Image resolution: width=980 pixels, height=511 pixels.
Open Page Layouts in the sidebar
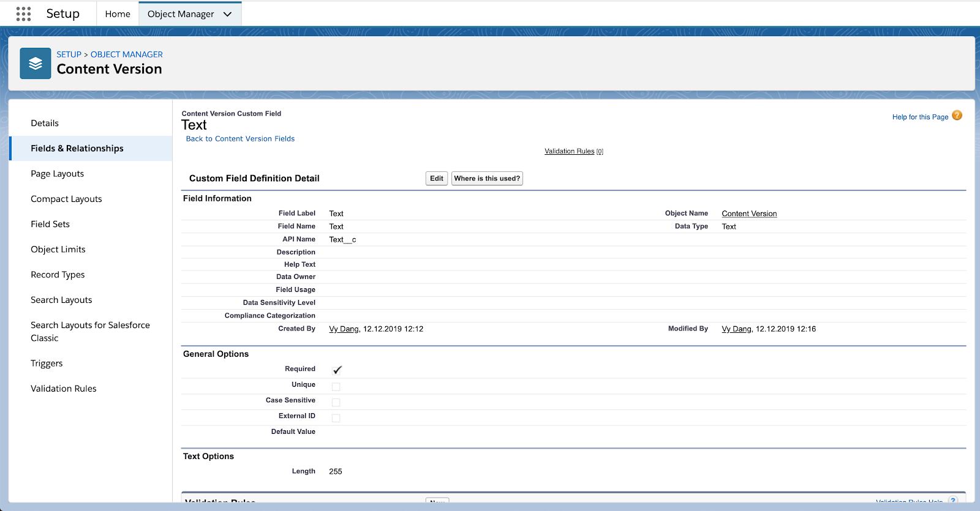[x=58, y=174]
